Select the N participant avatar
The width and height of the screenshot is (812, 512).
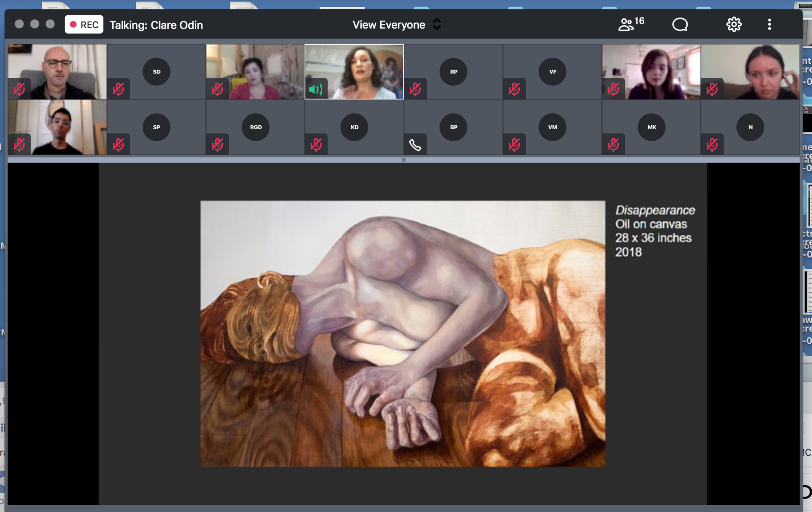(x=750, y=127)
